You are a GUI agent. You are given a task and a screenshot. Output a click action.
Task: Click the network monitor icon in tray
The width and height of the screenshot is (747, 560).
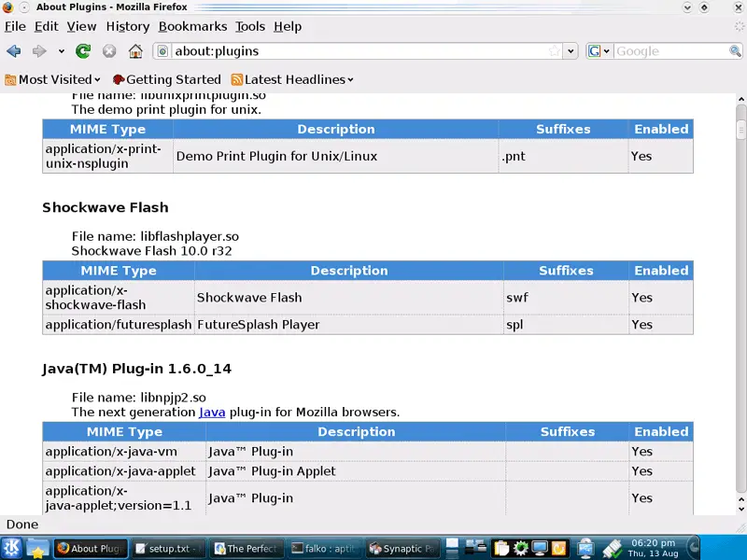coord(585,549)
